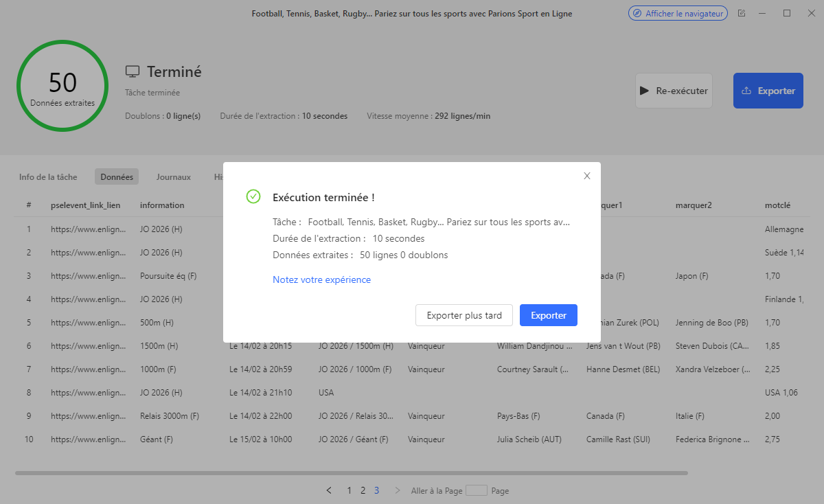Click the green success checkmark icon
The width and height of the screenshot is (824, 504).
(253, 197)
